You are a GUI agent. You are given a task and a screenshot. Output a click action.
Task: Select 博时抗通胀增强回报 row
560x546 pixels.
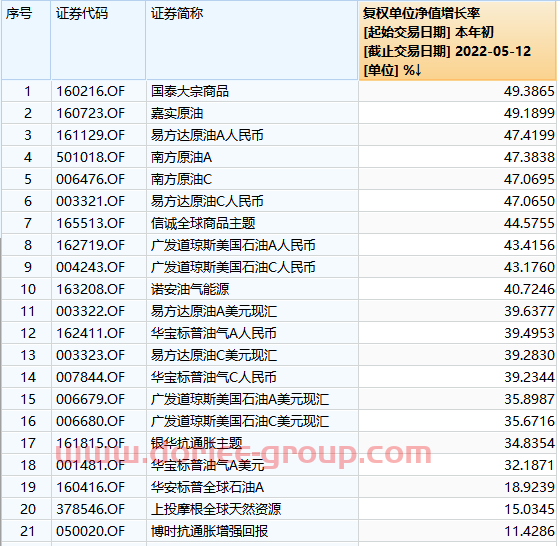279,531
